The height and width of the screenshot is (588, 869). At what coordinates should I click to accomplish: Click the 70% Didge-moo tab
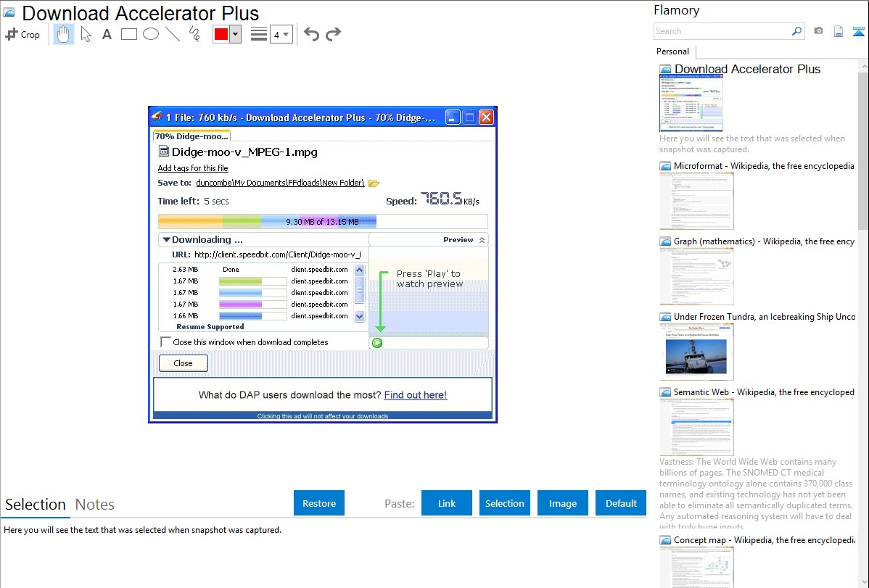(x=191, y=136)
